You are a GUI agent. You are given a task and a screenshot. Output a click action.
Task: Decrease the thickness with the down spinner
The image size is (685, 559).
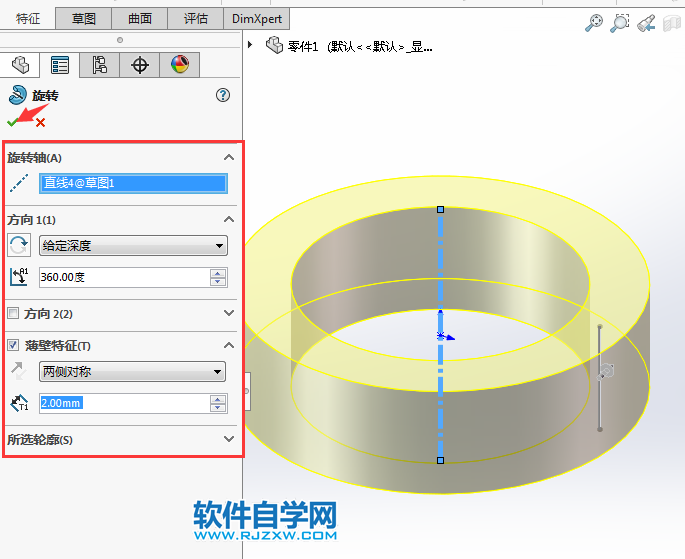tap(218, 407)
